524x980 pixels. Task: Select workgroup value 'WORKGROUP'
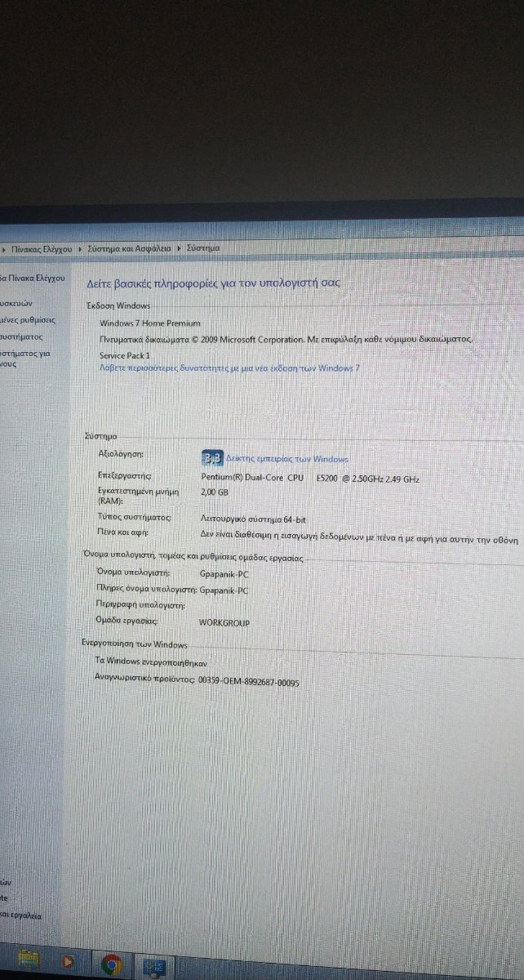point(224,623)
